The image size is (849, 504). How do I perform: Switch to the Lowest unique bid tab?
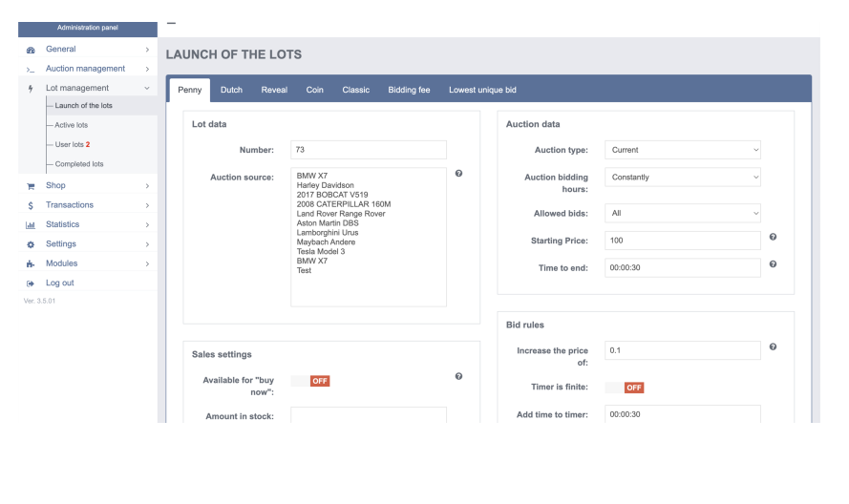click(x=482, y=90)
